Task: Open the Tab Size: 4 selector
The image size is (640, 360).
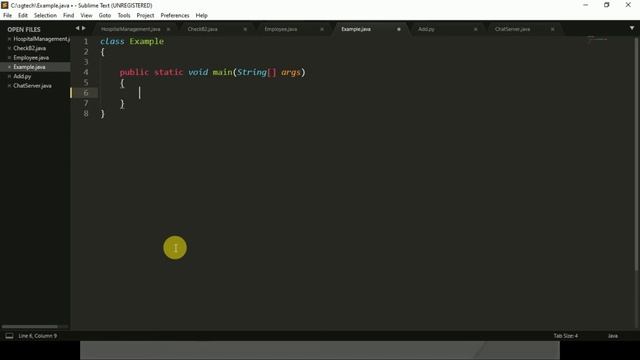Action: 565,336
